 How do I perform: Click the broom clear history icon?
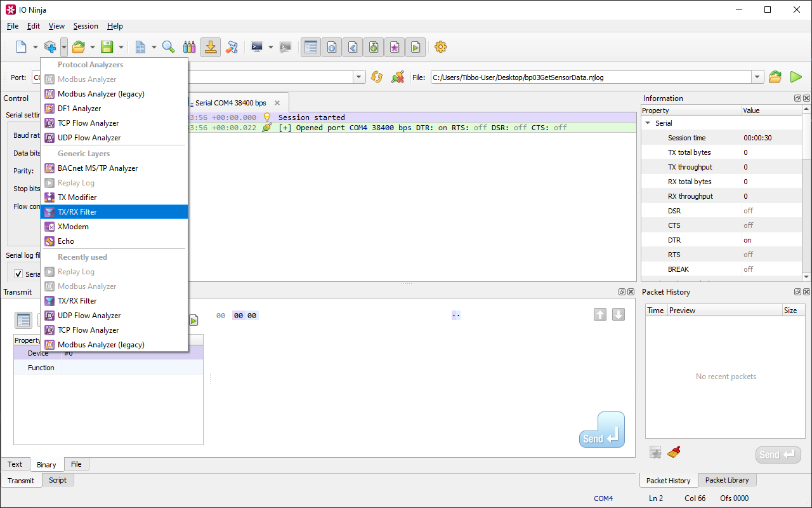(x=674, y=452)
